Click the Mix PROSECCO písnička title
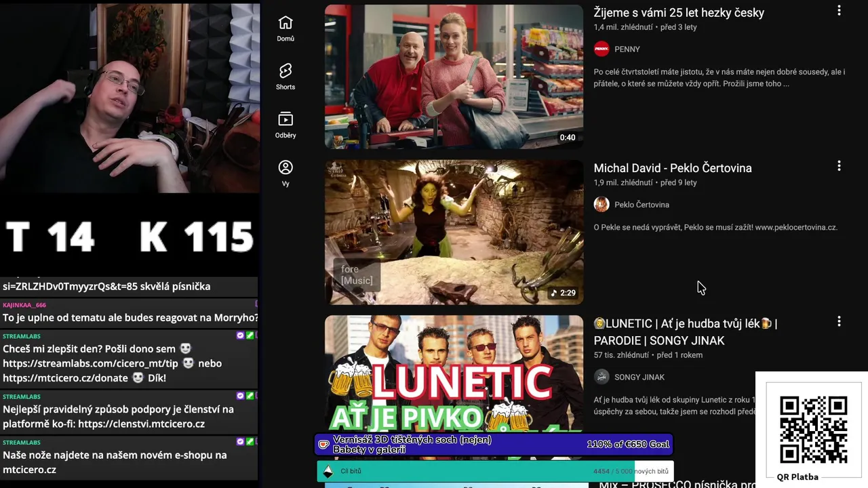 pos(677,484)
